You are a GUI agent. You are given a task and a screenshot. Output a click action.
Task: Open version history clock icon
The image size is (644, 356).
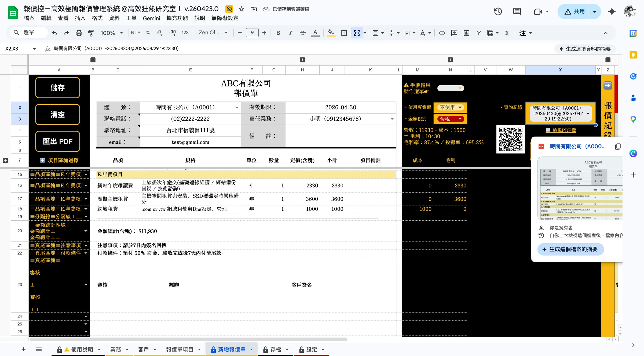coord(498,12)
